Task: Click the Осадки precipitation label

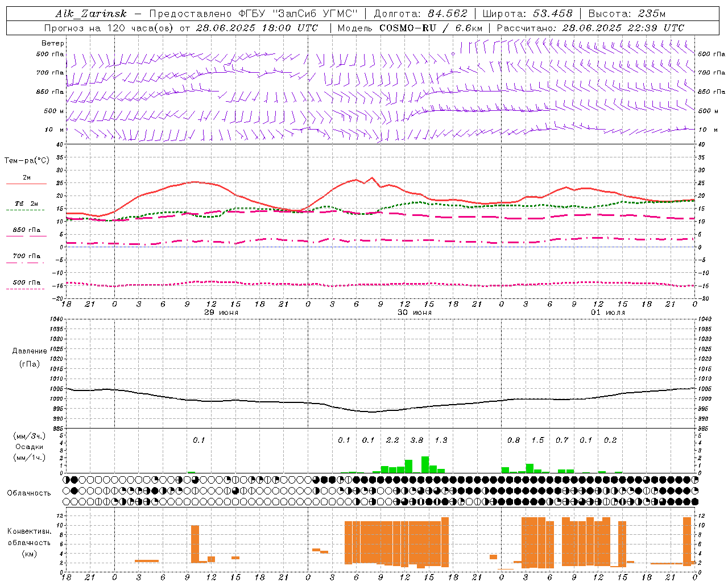Action: (x=29, y=447)
